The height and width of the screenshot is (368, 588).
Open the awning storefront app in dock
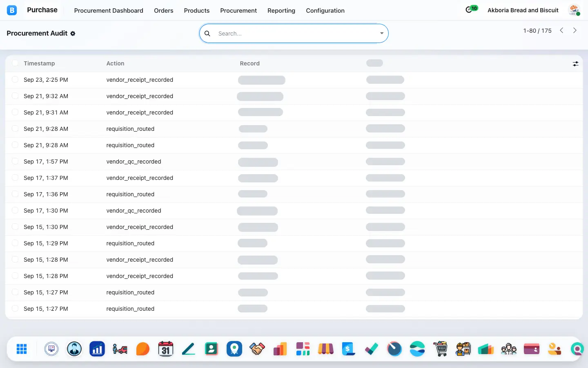tap(326, 349)
